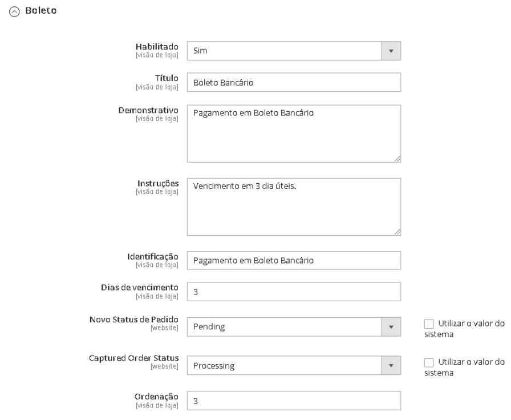Collapse the Boleto section chevron icon
This screenshot has height=420, width=511.
[x=13, y=11]
